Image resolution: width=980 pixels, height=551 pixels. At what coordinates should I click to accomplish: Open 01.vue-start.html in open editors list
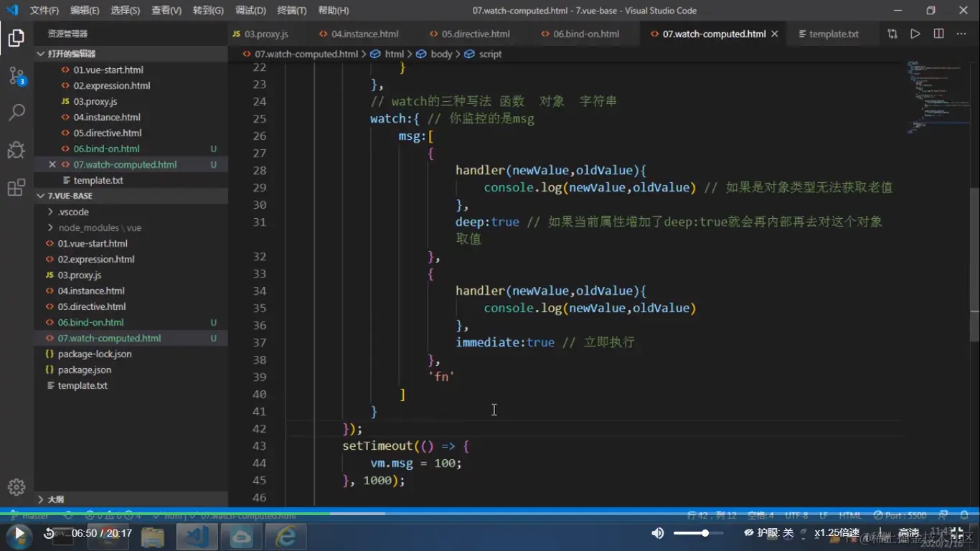[x=131, y=70]
